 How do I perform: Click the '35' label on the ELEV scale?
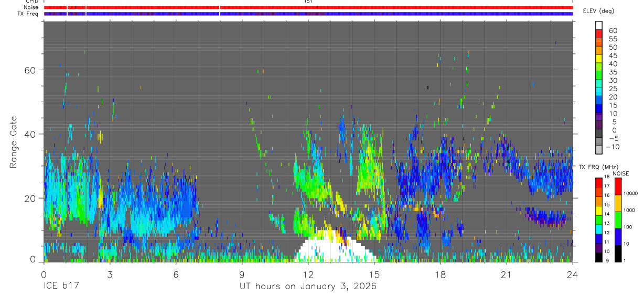pyautogui.click(x=613, y=72)
